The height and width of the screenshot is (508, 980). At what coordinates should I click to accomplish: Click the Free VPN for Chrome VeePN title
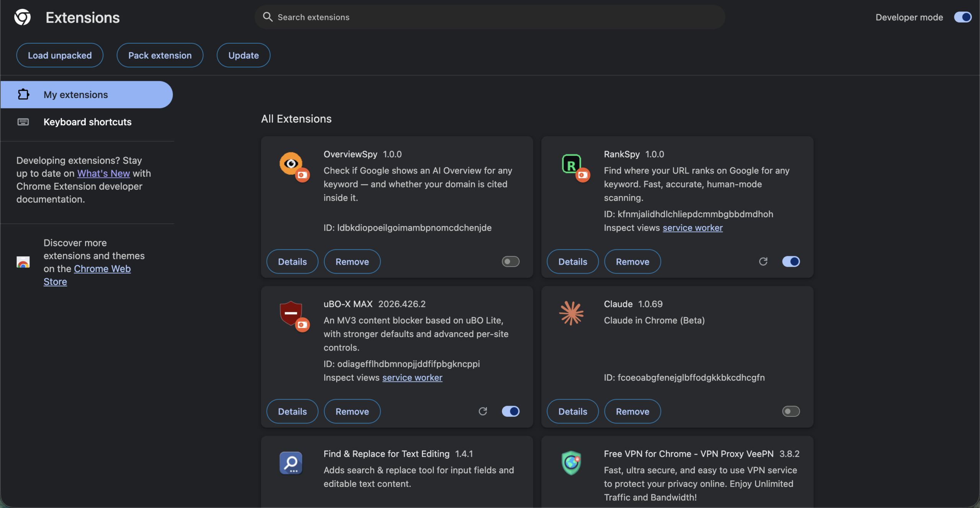[x=689, y=454]
